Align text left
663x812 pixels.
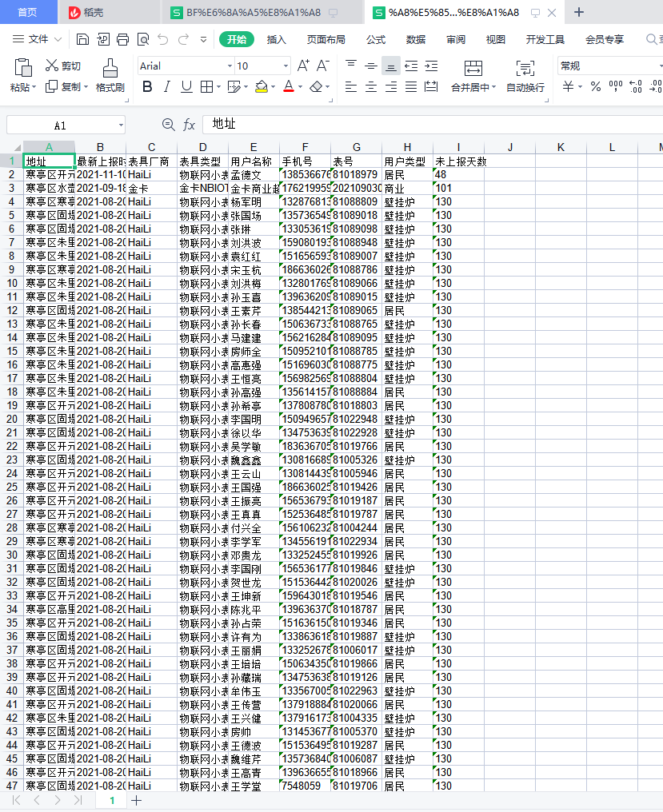tap(351, 86)
